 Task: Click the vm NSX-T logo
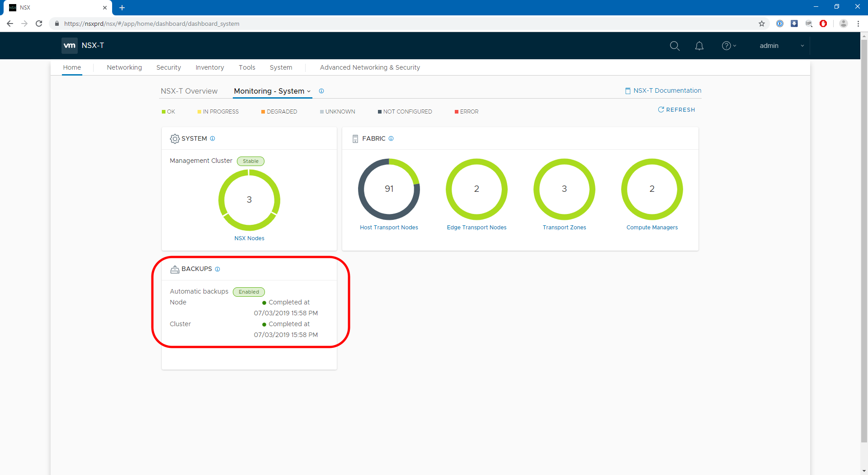tap(83, 46)
